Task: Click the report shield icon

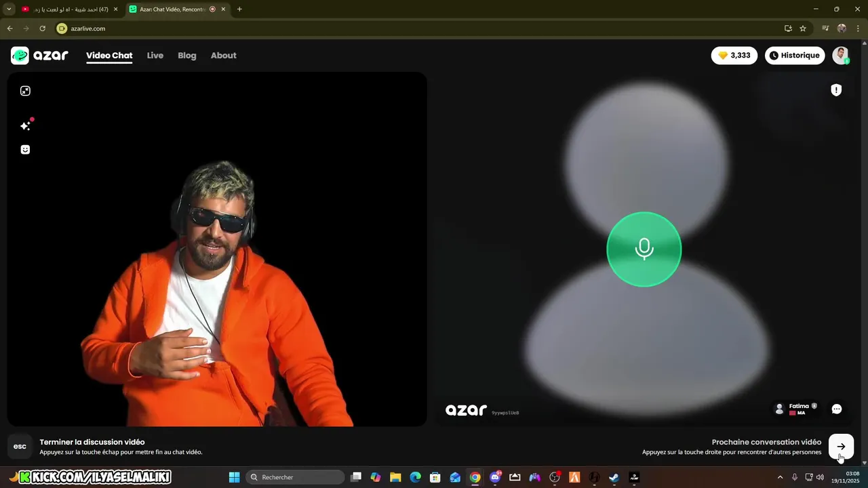Action: pos(836,90)
